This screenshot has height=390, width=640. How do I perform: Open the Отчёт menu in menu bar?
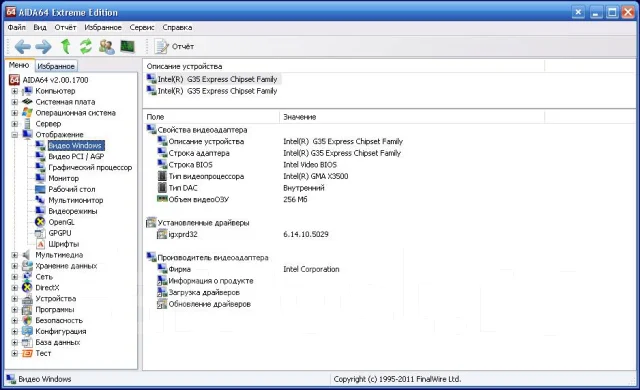click(x=65, y=27)
